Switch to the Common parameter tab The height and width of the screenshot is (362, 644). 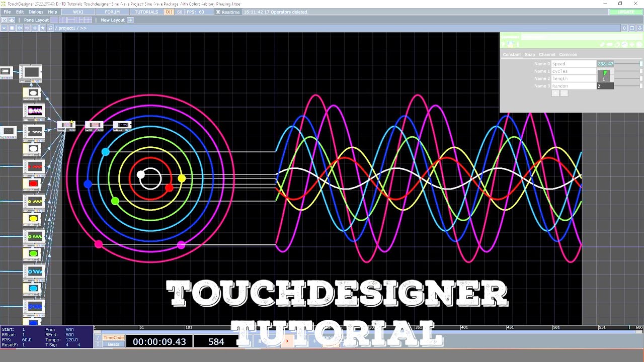pos(568,55)
